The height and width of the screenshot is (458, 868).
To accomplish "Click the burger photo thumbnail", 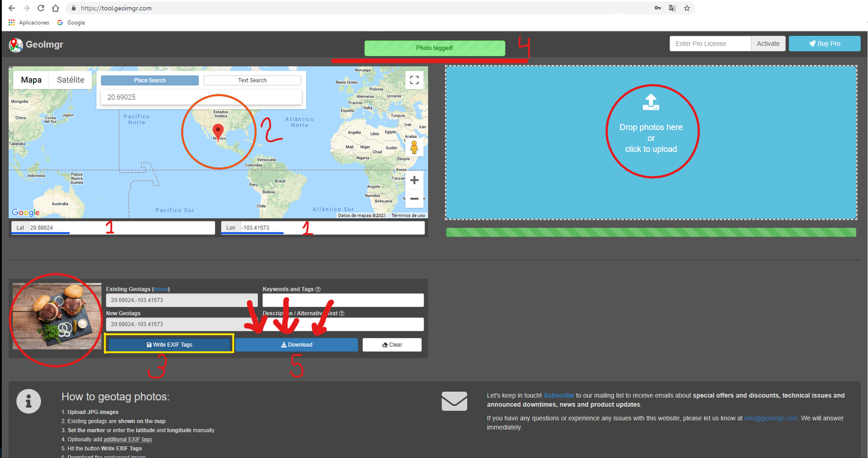I will (x=57, y=316).
